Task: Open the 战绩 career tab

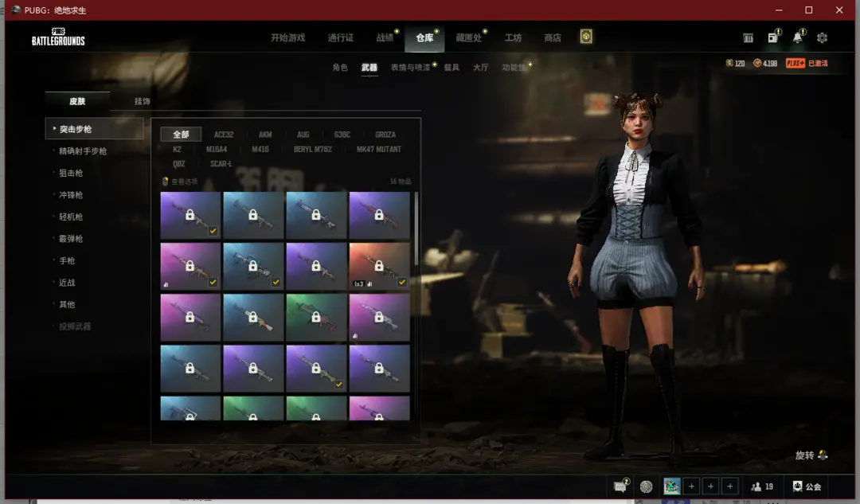Action: [x=385, y=38]
